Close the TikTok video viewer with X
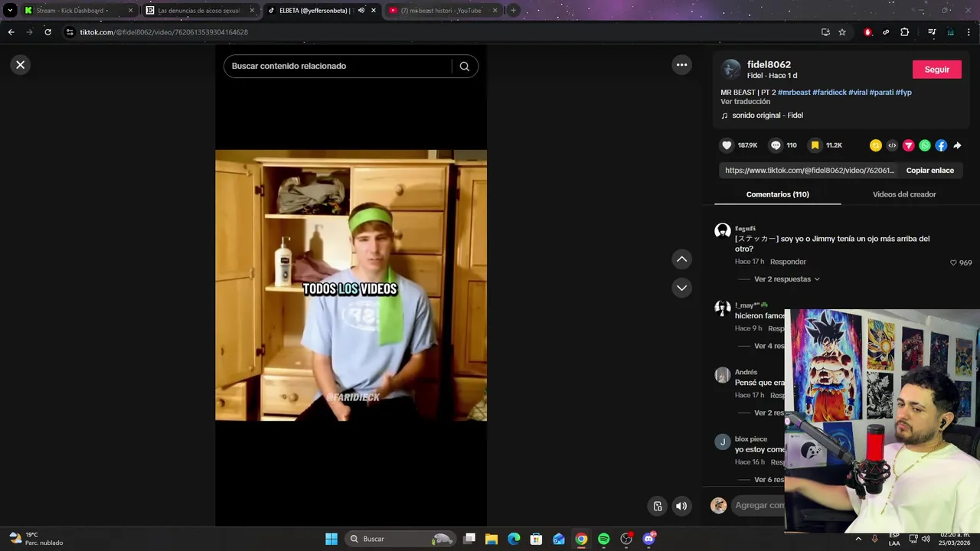 [x=21, y=65]
